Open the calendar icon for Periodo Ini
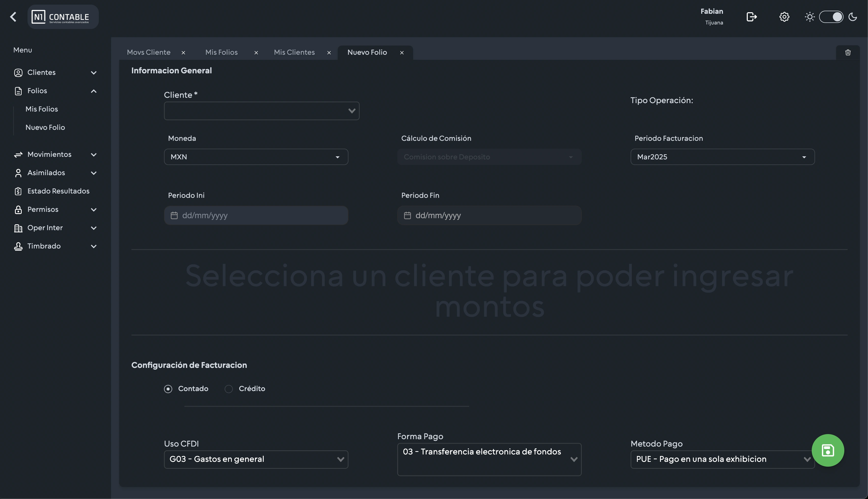 [x=174, y=215]
